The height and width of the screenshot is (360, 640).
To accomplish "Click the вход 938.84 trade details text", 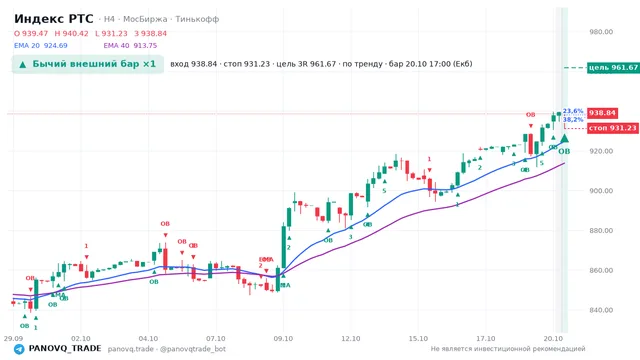I will tap(321, 64).
